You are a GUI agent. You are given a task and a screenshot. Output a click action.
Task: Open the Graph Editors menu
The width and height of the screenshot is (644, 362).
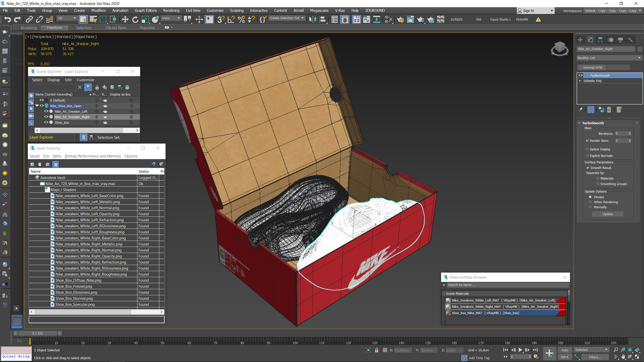tap(146, 10)
